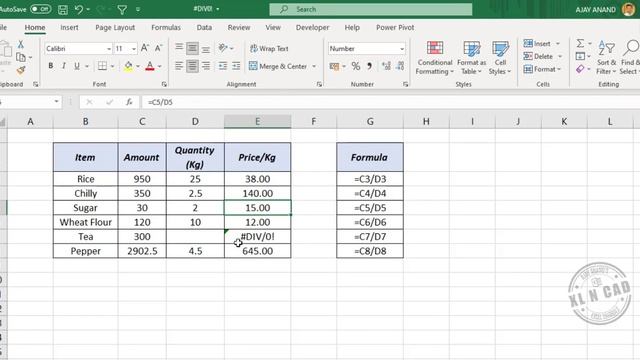Toggle Middle Align
Image resolution: width=640 pixels, height=360 pixels.
tap(192, 49)
